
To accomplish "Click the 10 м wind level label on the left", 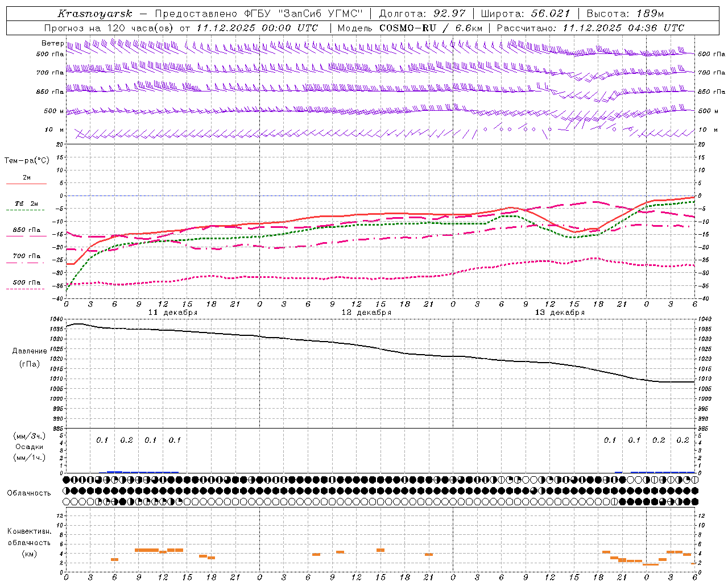I will click(55, 130).
